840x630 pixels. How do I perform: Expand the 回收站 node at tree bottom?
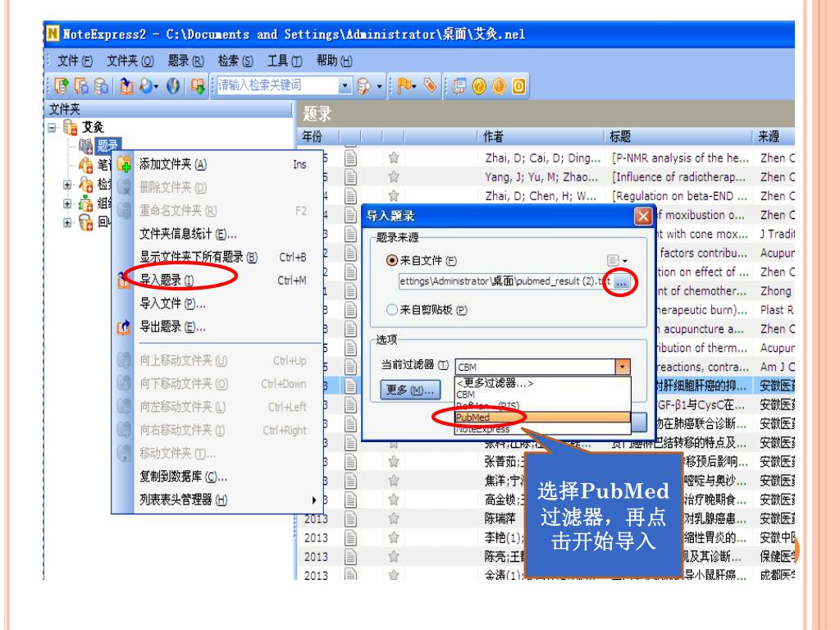(67, 221)
